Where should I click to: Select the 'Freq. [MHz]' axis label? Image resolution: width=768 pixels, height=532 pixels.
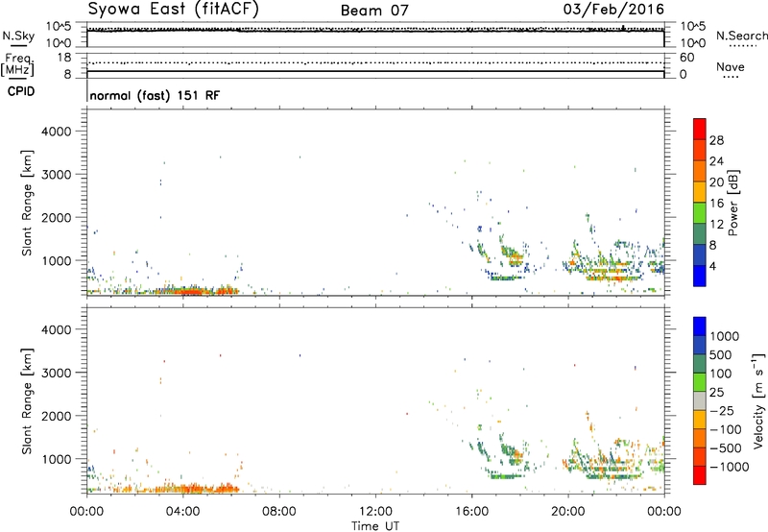17,64
